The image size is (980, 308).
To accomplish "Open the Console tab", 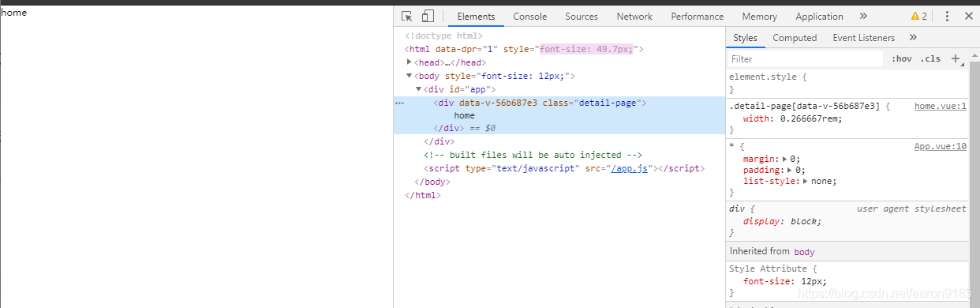I will [529, 16].
